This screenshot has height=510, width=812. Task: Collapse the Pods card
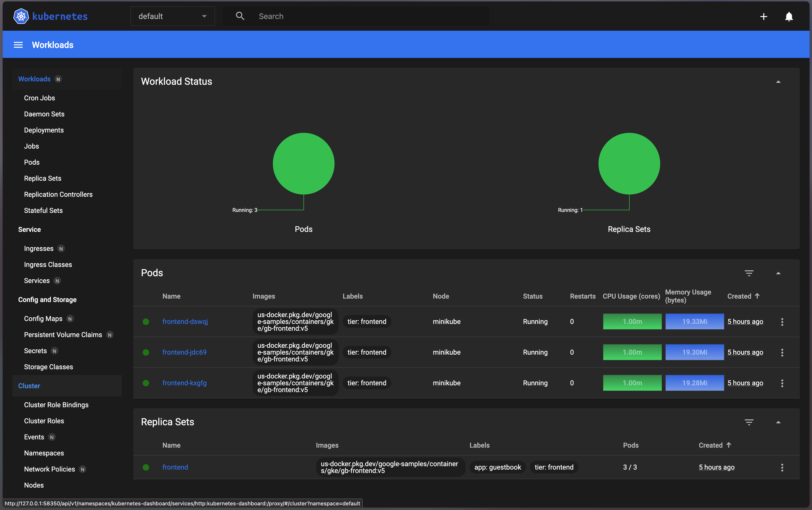pos(778,273)
